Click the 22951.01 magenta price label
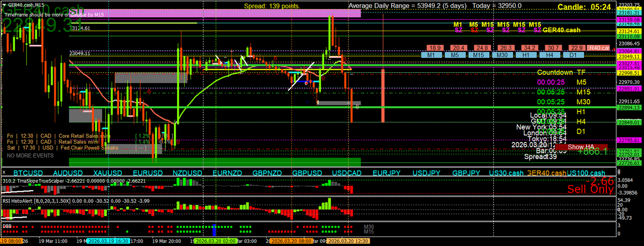 click(x=628, y=88)
